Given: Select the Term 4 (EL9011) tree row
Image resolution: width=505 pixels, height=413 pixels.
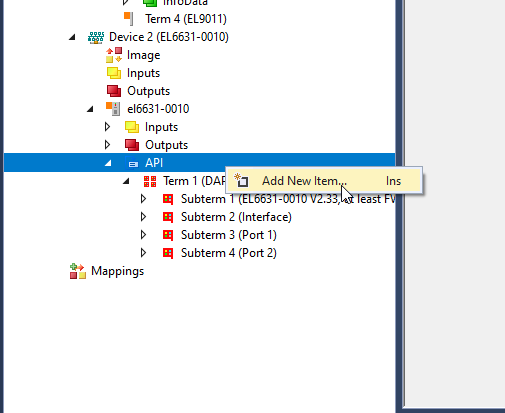Looking at the screenshot, I should [x=186, y=19].
